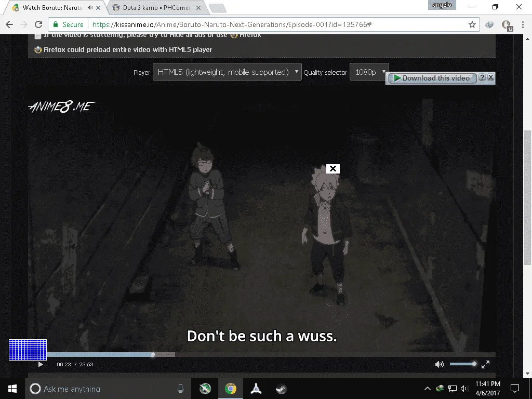This screenshot has height=399, width=532.
Task: Adjust the video volume slider
Action: click(463, 364)
